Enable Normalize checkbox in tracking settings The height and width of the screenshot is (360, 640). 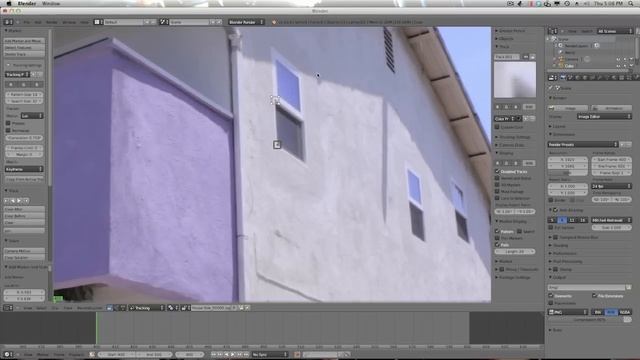[8, 130]
